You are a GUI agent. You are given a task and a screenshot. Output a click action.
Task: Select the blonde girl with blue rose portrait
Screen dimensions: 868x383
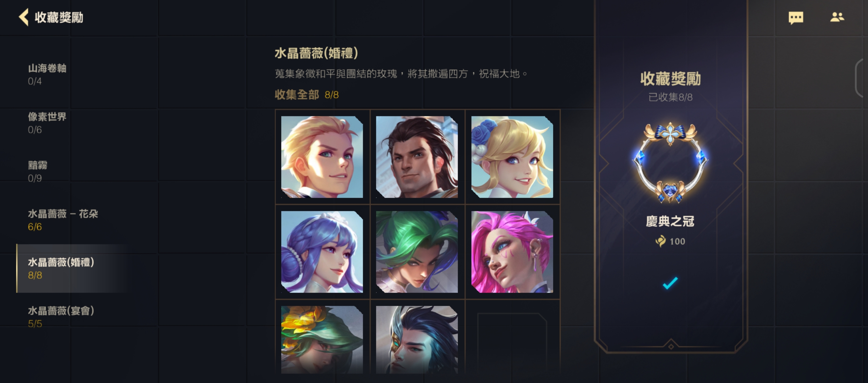pos(512,157)
